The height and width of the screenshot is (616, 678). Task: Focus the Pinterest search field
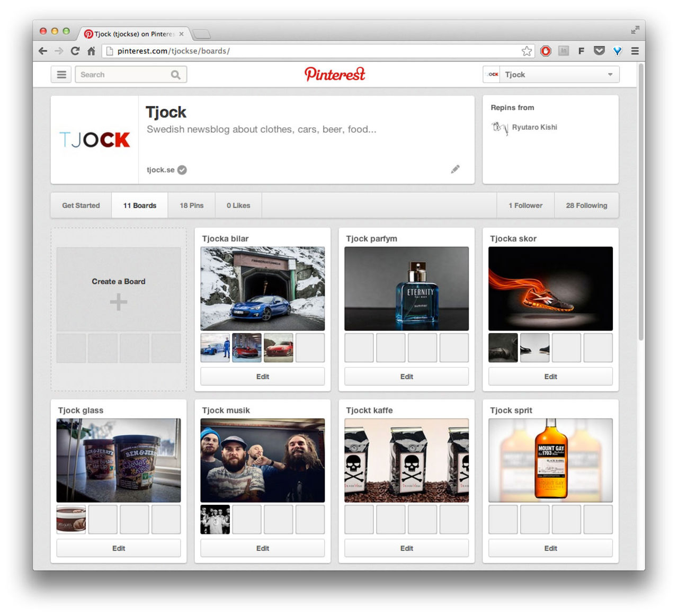click(123, 75)
